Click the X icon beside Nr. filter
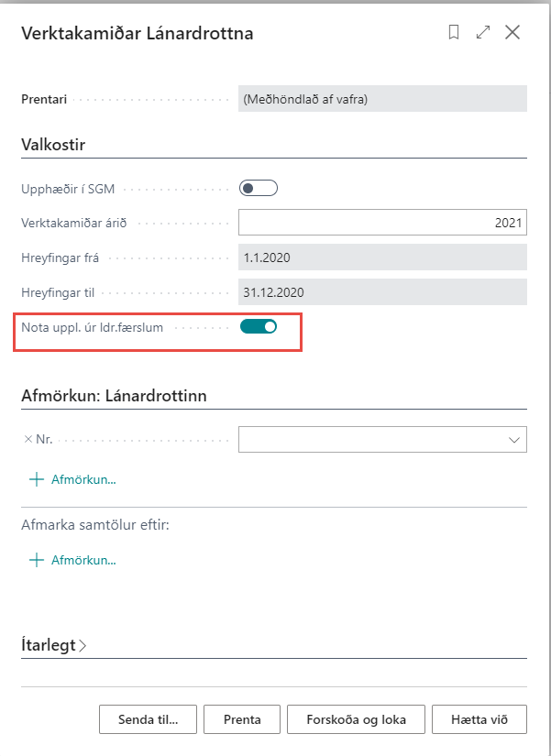 (27, 440)
